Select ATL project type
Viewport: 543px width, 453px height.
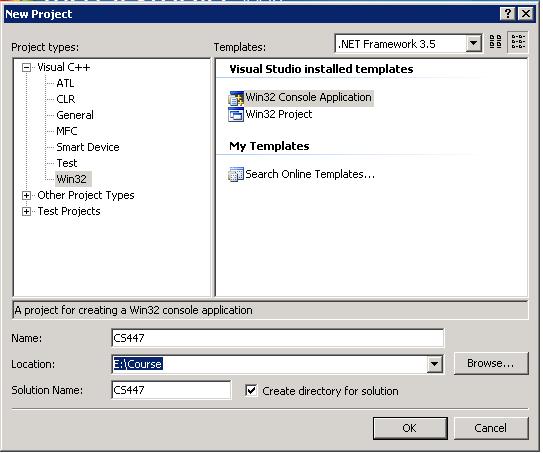point(65,83)
